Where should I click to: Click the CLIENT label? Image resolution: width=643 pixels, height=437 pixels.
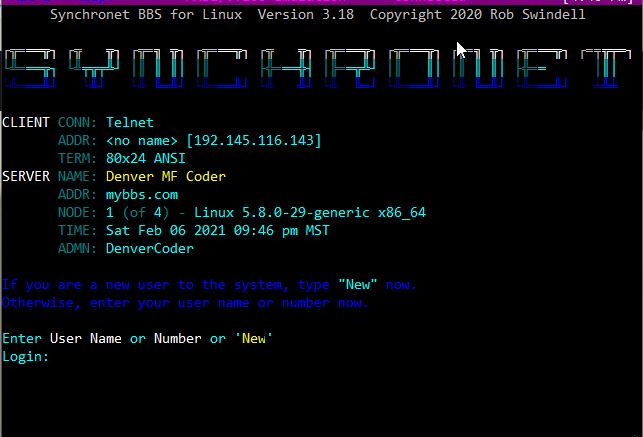(25, 122)
